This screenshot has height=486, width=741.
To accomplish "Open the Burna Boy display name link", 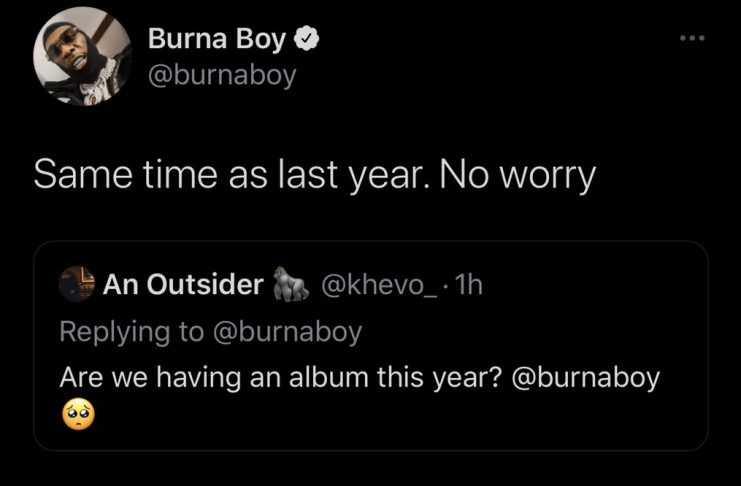I will click(217, 40).
